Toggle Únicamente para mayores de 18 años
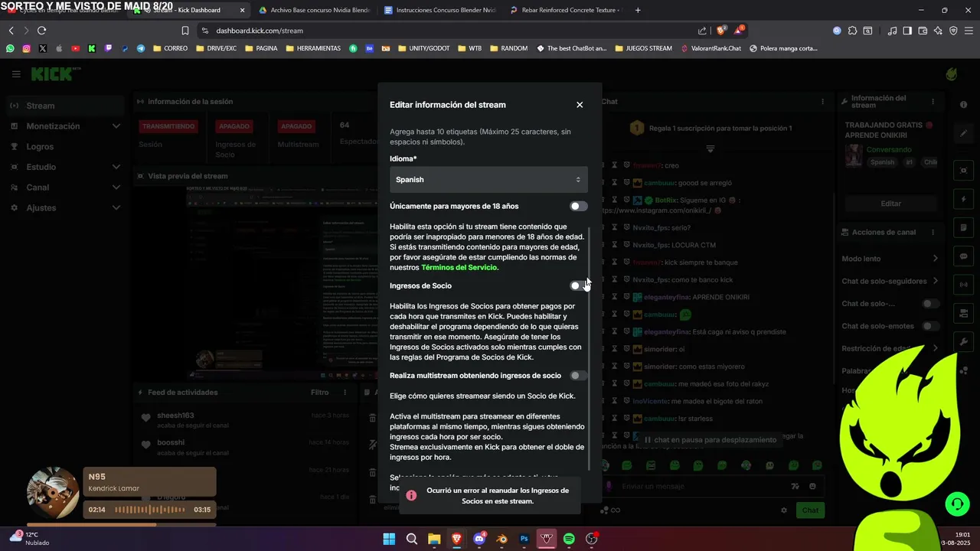Image resolution: width=980 pixels, height=551 pixels. [x=579, y=207]
